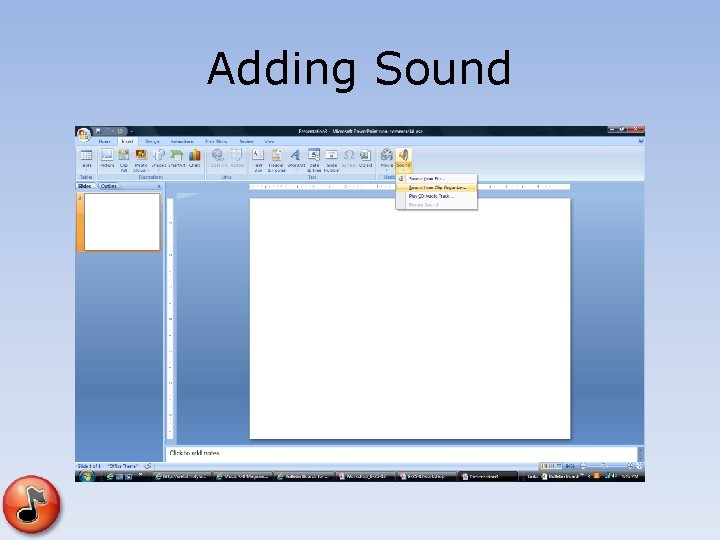Click the Hyperlink icon in Links
720x540 pixels.
(x=218, y=155)
